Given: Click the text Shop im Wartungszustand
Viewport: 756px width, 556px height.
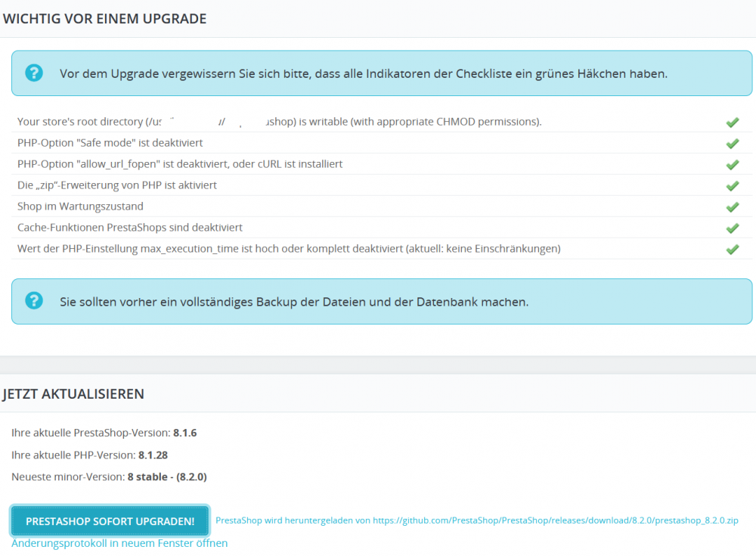Looking at the screenshot, I should coord(80,207).
